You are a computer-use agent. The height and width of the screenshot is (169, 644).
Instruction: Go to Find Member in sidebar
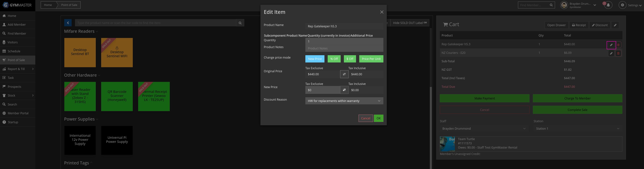[x=17, y=33]
